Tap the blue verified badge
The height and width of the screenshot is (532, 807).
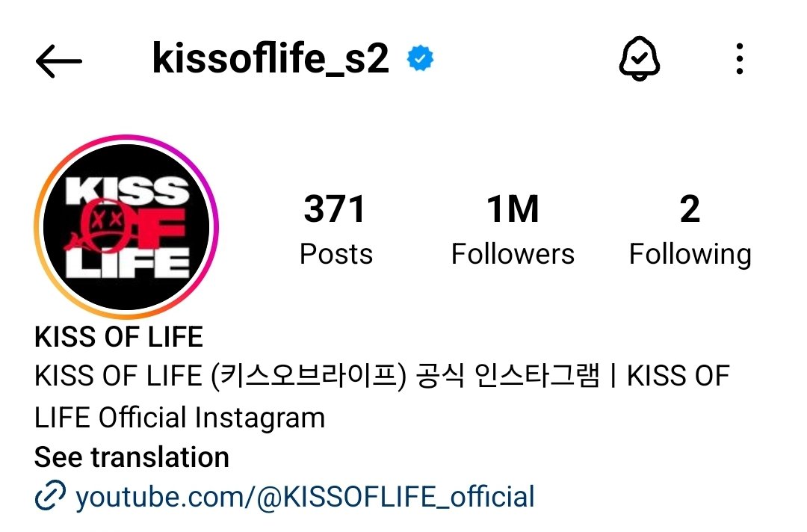click(x=420, y=58)
